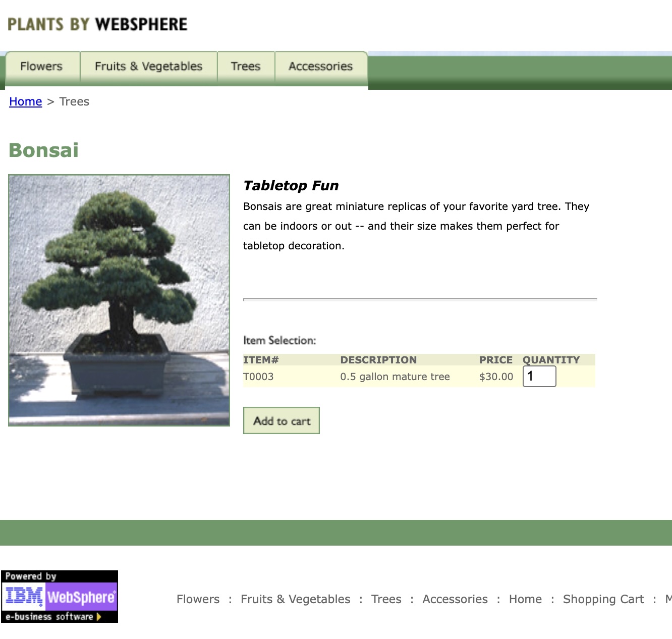
Task: Click the Bonsai page heading
Action: point(44,150)
